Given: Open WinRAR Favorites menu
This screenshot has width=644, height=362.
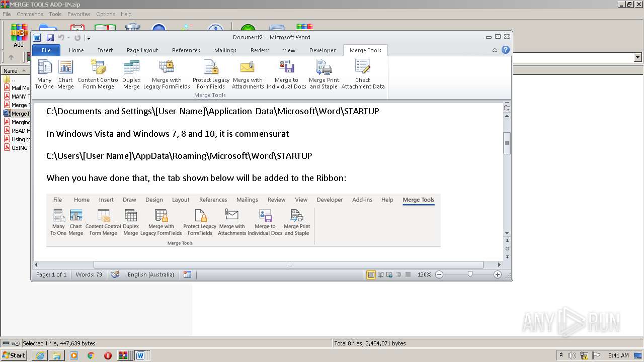Looking at the screenshot, I should point(79,14).
